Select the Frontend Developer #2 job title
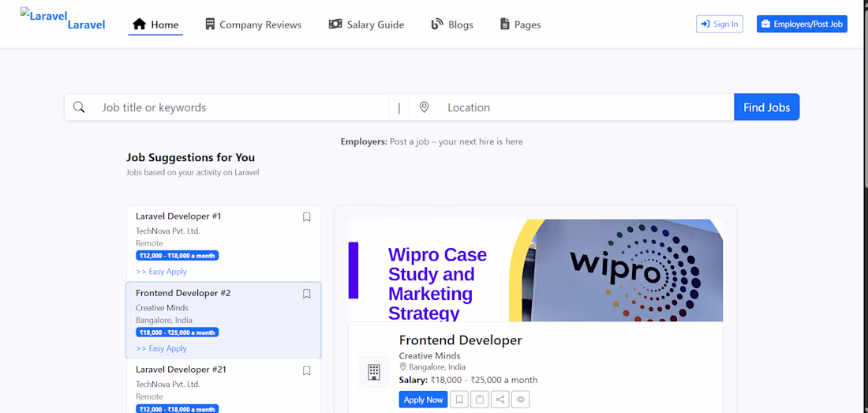 pos(183,293)
